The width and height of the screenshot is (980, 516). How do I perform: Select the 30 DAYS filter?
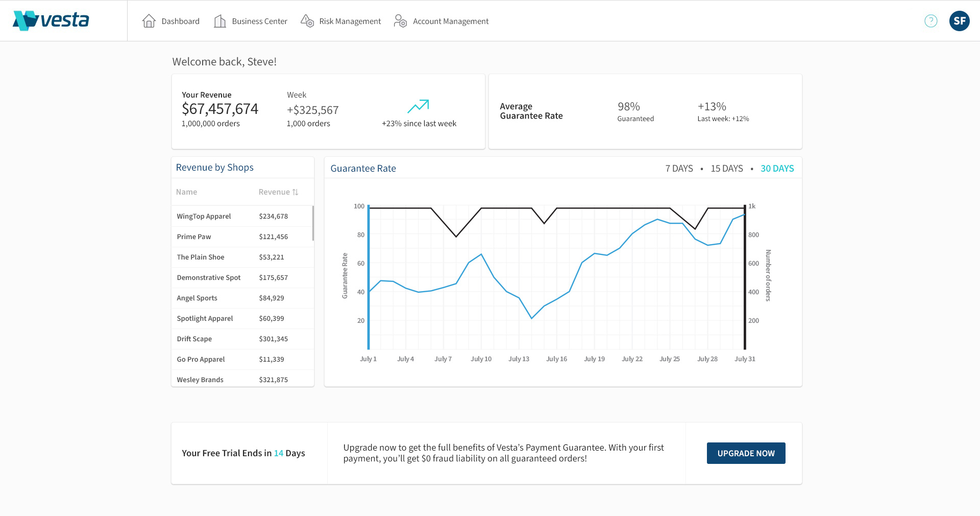pos(777,168)
